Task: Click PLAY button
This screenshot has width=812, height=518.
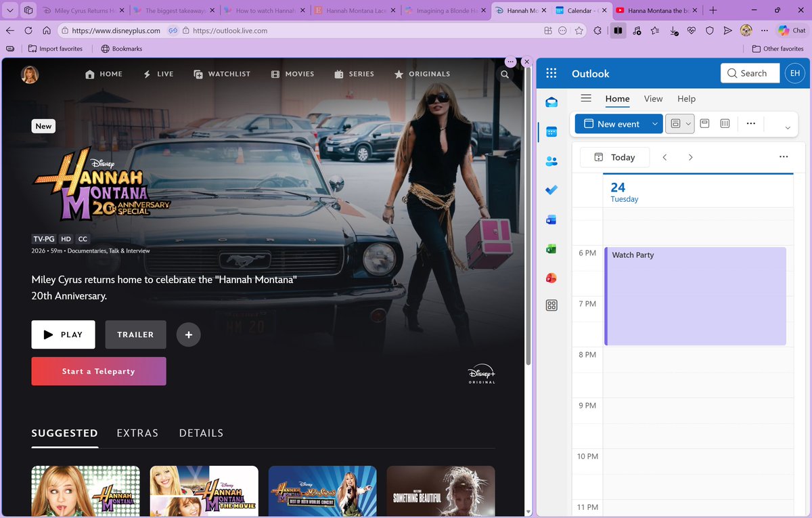Action: (63, 334)
